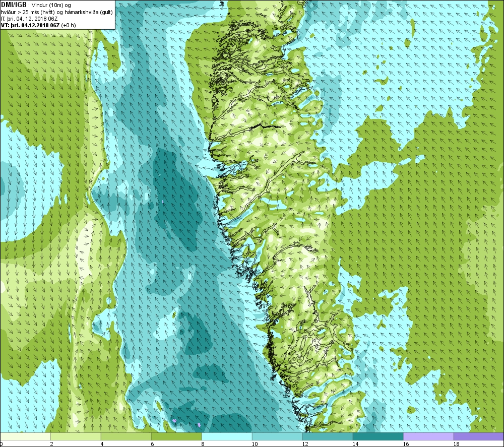Click the 10–12 m/s turquoise legend swatch

[x=277, y=436]
